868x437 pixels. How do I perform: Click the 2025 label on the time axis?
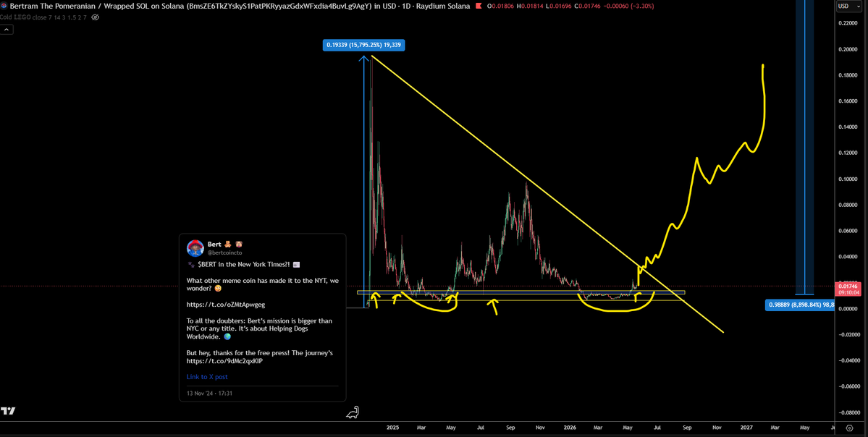click(x=392, y=428)
